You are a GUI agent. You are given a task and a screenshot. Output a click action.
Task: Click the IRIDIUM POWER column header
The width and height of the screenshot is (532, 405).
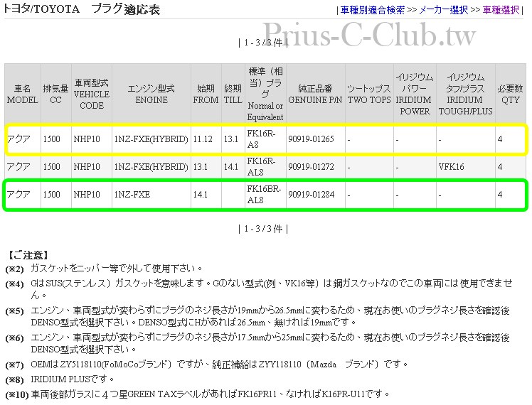pos(415,94)
